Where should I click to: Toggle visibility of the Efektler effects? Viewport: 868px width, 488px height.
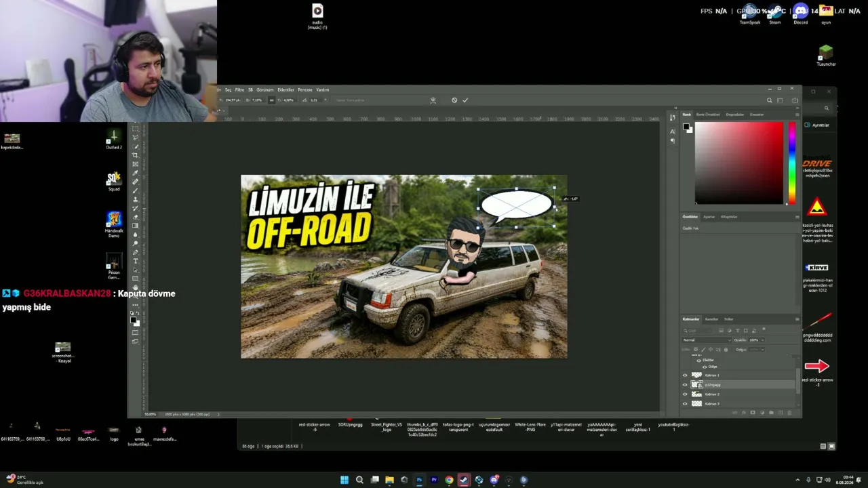pyautogui.click(x=699, y=360)
